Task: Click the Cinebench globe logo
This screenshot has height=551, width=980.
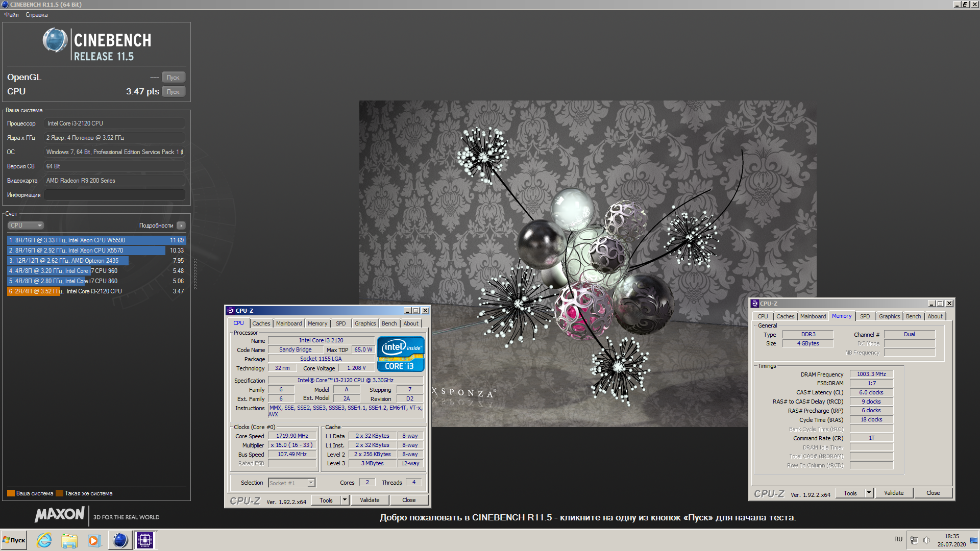Action: click(55, 40)
